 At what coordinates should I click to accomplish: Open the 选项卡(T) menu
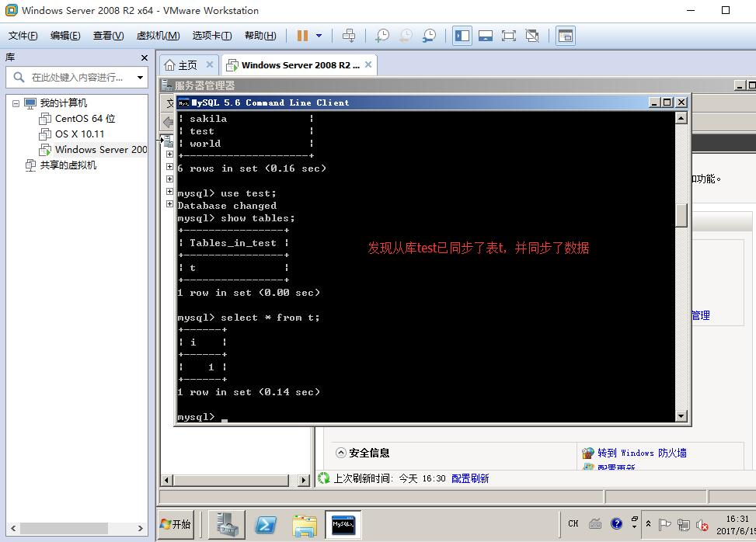pos(211,36)
